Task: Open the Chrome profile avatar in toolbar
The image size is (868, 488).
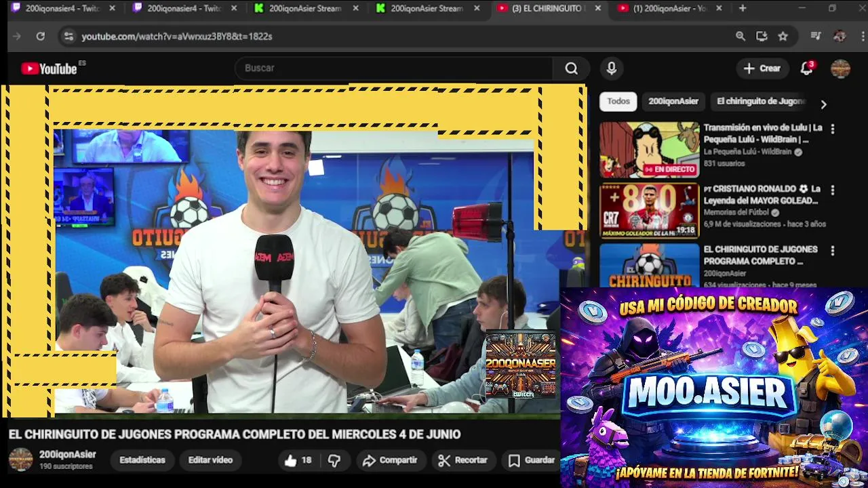Action: [840, 37]
